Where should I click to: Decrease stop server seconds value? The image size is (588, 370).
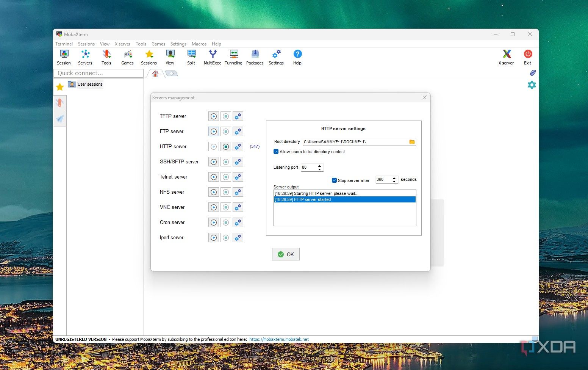tap(394, 181)
